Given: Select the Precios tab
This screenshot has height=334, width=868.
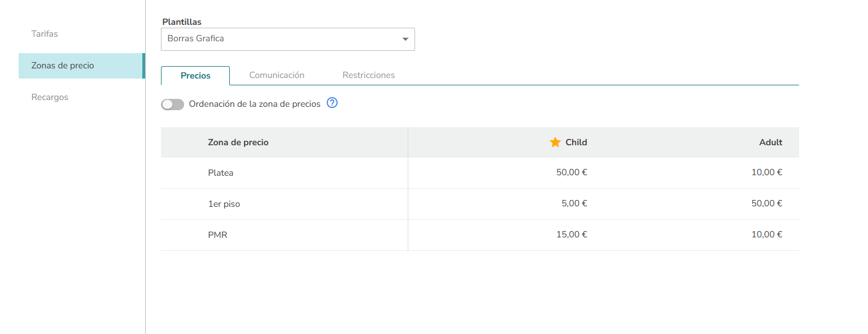Looking at the screenshot, I should 195,76.
